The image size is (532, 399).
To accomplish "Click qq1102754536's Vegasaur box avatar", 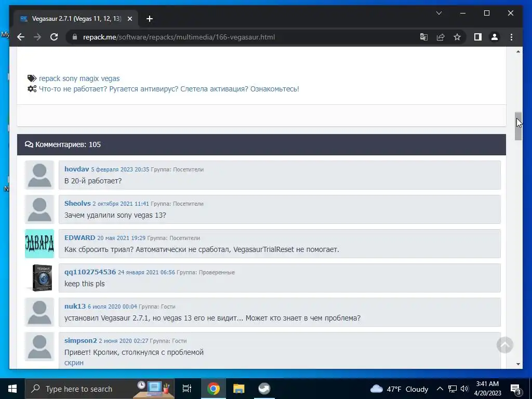I will point(39,278).
